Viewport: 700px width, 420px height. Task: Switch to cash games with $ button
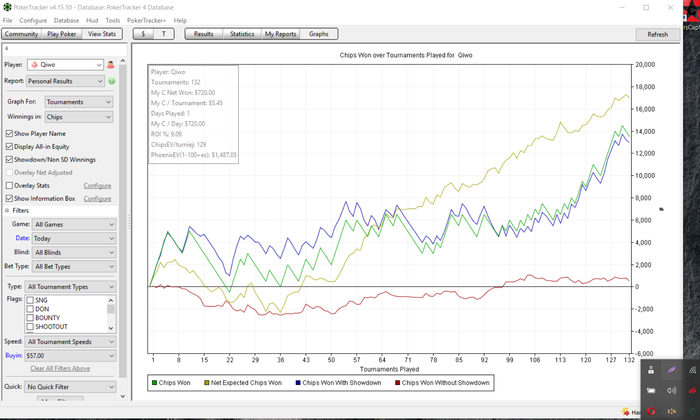click(x=144, y=34)
